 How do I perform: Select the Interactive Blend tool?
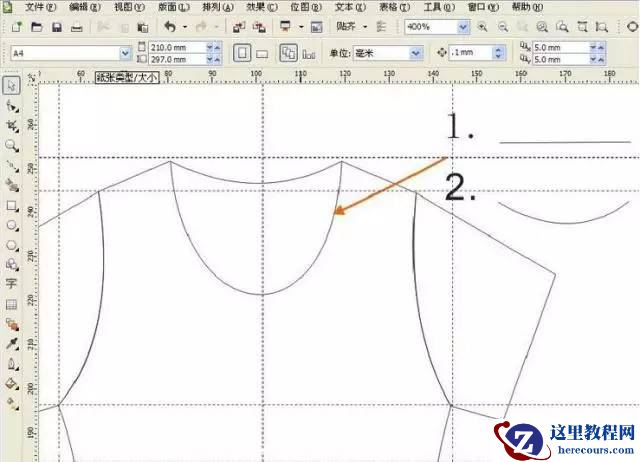pos(12,325)
